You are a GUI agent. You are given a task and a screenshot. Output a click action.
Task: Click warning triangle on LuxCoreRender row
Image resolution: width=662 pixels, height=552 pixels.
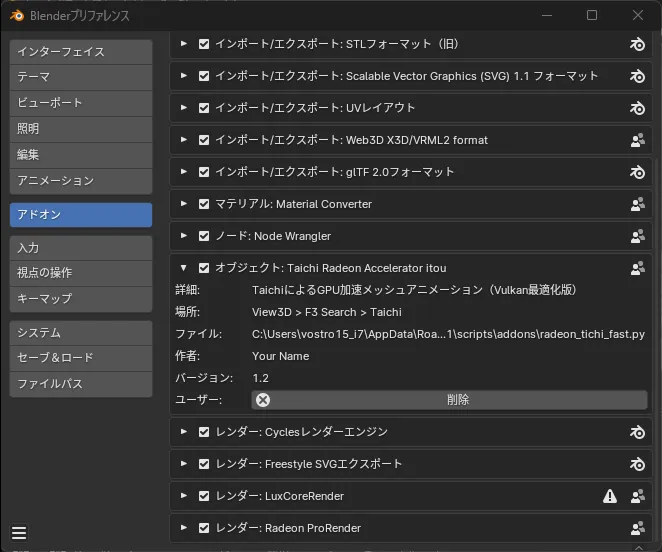[610, 496]
